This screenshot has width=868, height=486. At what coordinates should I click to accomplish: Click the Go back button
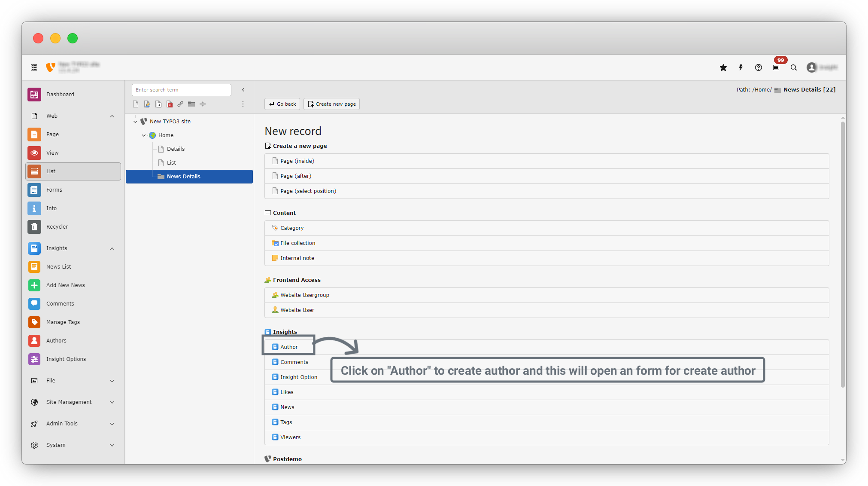coord(282,104)
